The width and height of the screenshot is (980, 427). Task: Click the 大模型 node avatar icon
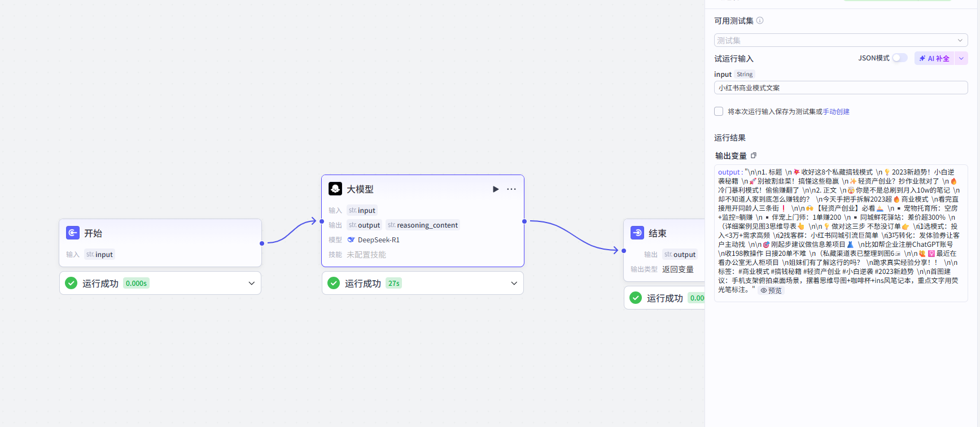click(335, 189)
